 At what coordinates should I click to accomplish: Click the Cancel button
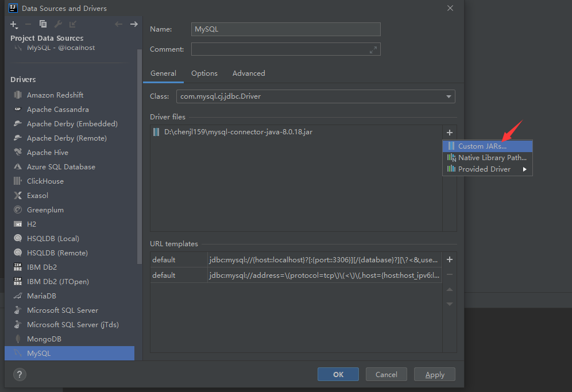(387, 375)
